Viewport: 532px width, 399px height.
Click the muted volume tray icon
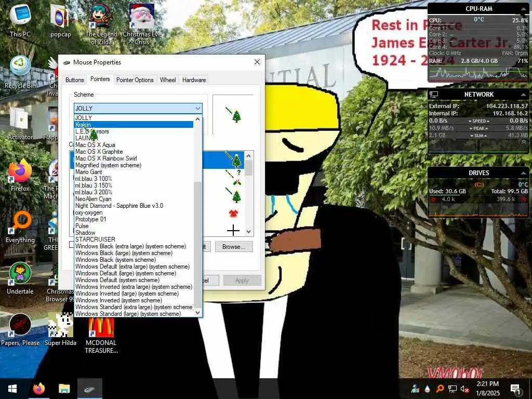[464, 389]
